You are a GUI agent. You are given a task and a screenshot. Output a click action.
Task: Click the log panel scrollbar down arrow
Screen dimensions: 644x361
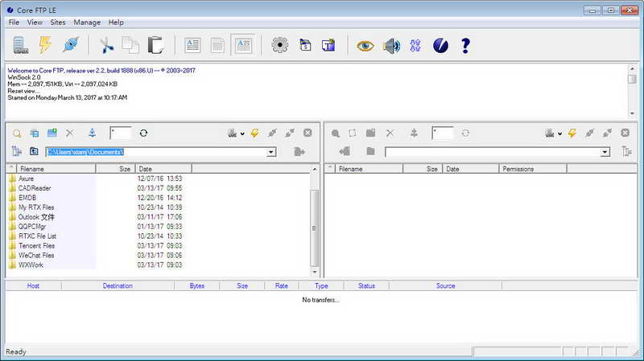coord(632,113)
